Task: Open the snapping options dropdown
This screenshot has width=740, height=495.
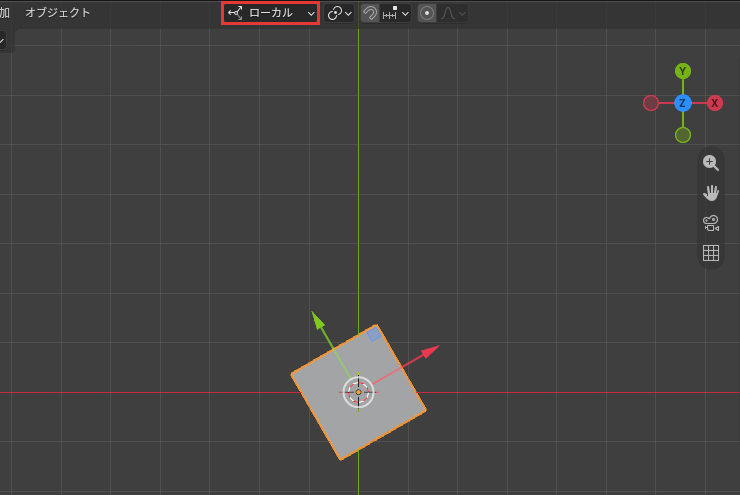Action: (x=395, y=13)
